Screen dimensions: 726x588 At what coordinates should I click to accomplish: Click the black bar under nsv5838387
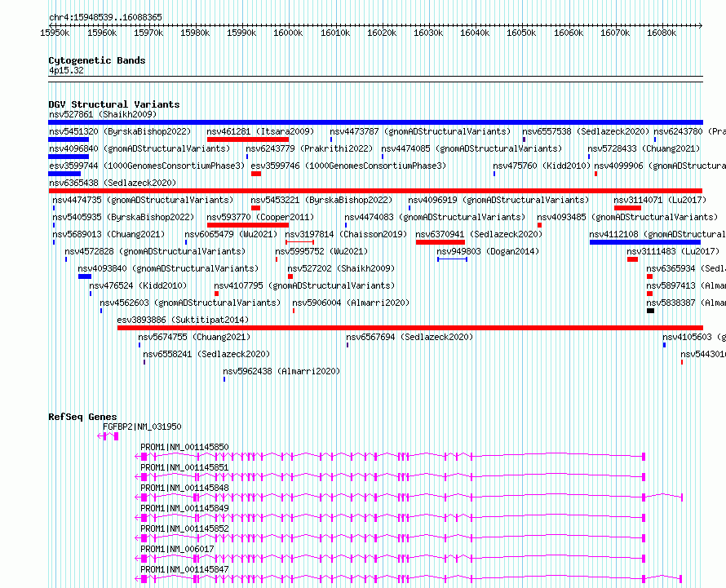[650, 311]
